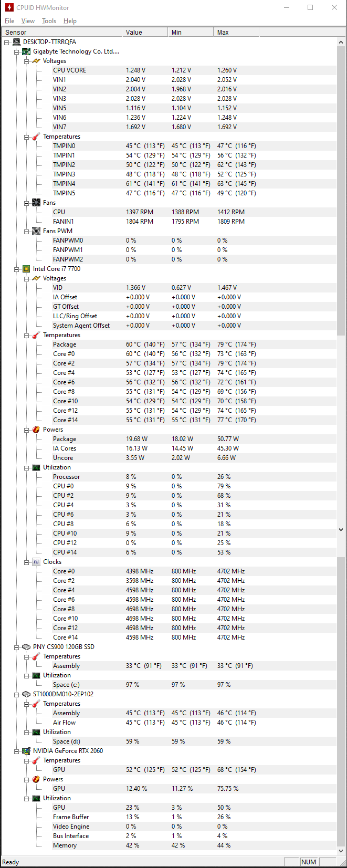
Task: Click the vertical scrollbar down arrow
Action: 341,851
